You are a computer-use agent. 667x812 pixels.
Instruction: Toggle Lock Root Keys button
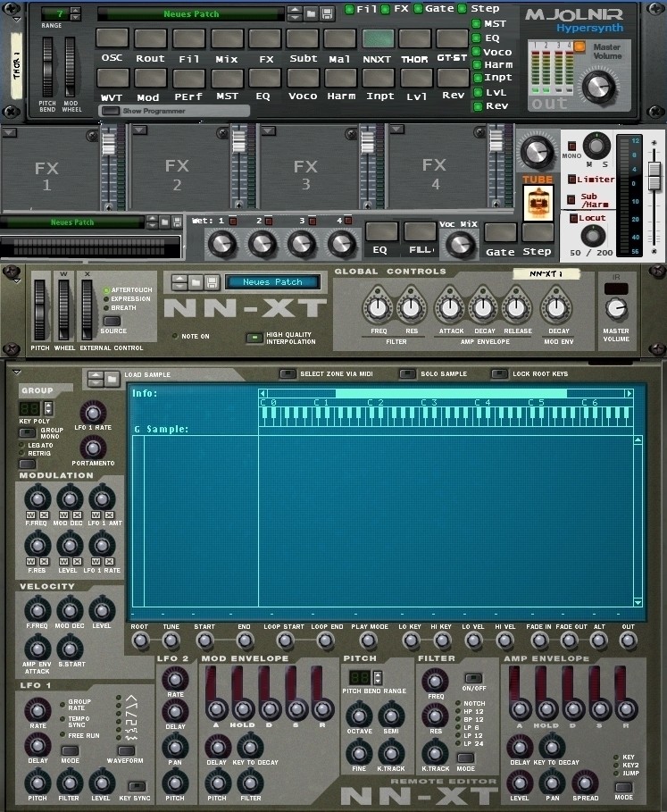click(499, 373)
